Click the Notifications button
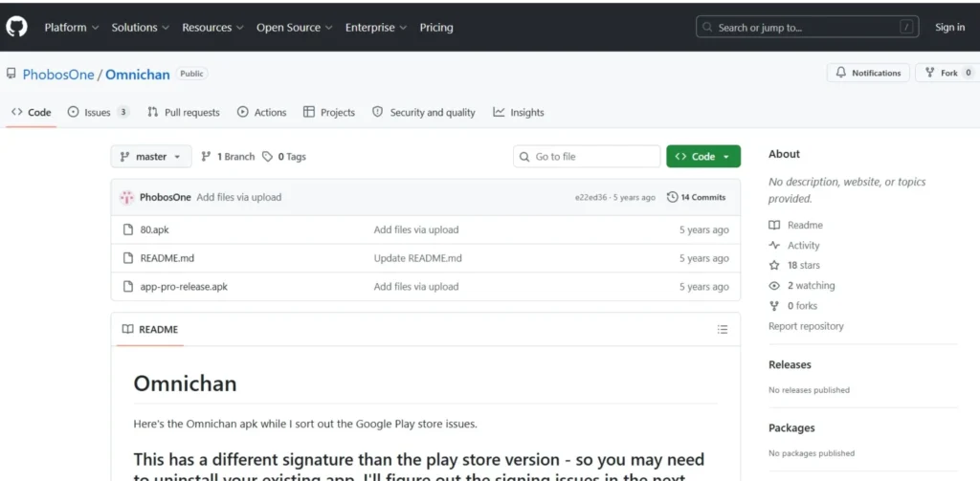Screen dimensions: 980x481 point(868,73)
